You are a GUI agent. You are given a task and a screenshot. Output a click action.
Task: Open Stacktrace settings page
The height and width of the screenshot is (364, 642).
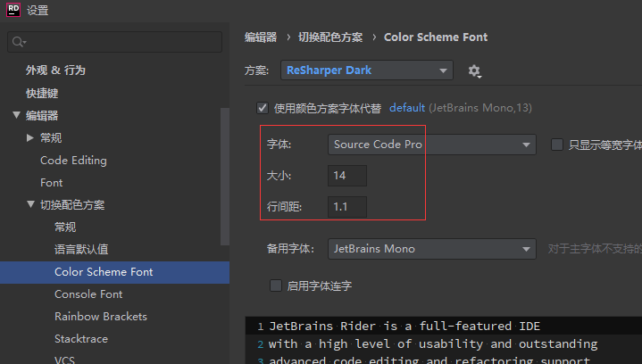(81, 339)
